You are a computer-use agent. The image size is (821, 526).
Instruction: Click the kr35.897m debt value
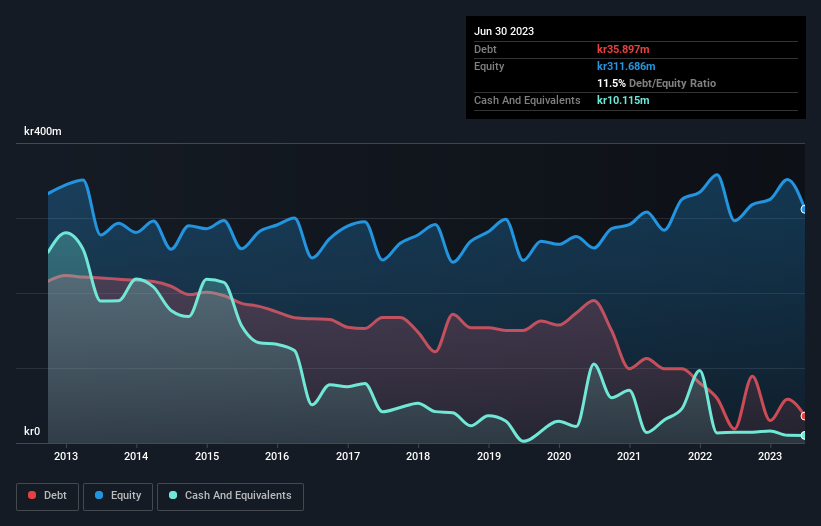coord(623,49)
